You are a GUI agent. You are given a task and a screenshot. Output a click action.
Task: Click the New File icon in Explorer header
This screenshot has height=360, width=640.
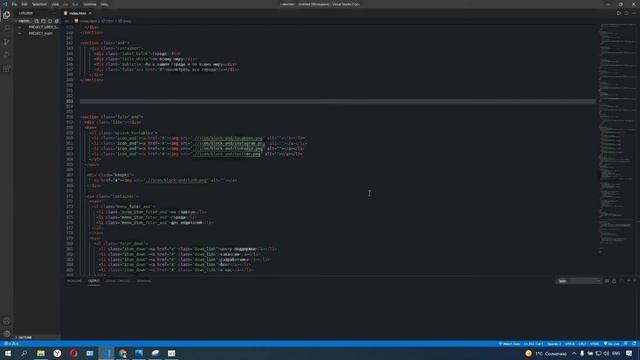tap(37, 21)
